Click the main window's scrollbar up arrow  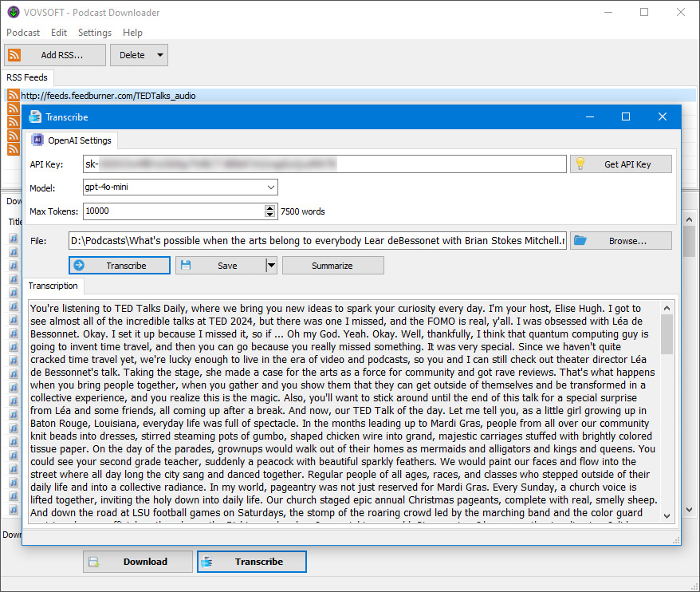coord(690,219)
